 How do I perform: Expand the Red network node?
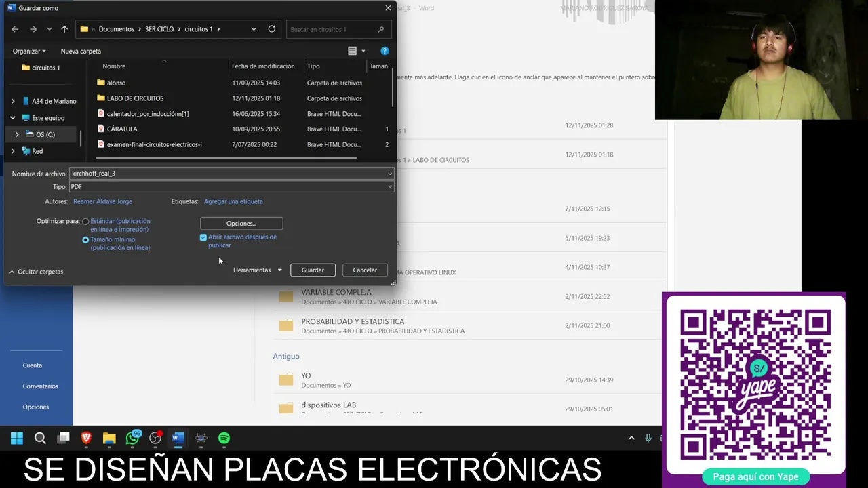pyautogui.click(x=12, y=151)
